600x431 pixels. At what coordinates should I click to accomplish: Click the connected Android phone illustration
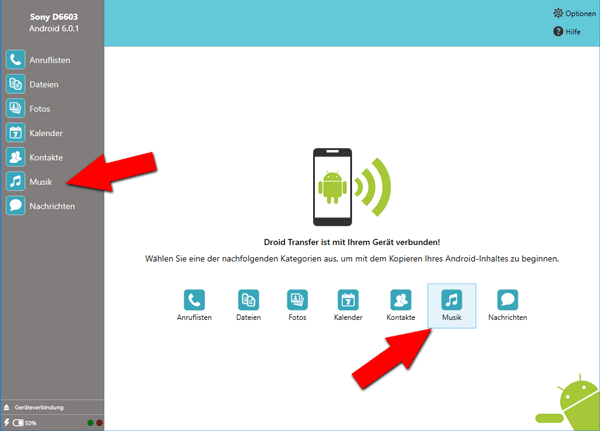coord(352,187)
